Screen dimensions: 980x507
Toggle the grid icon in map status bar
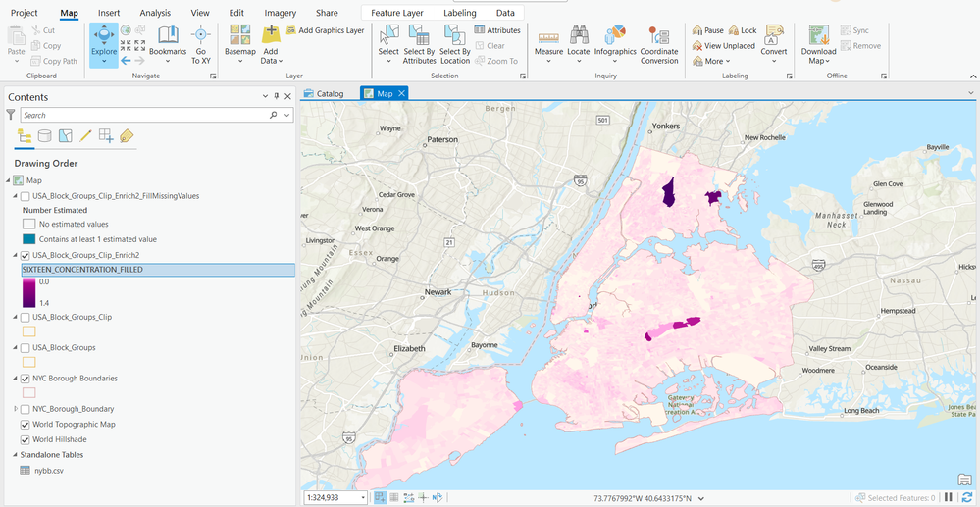[394, 497]
